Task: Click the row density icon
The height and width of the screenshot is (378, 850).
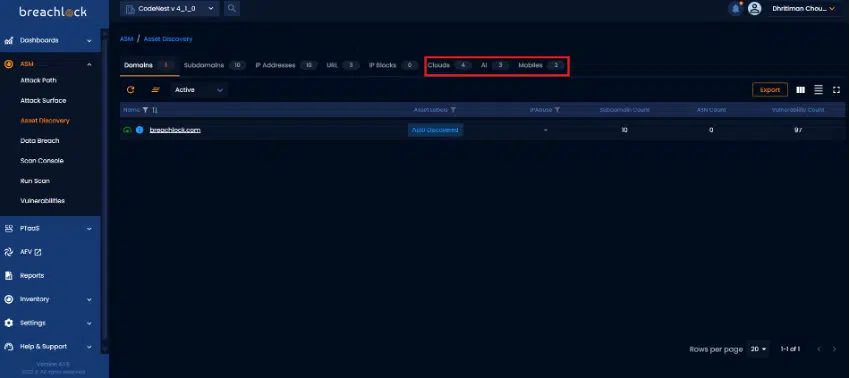Action: coord(819,90)
